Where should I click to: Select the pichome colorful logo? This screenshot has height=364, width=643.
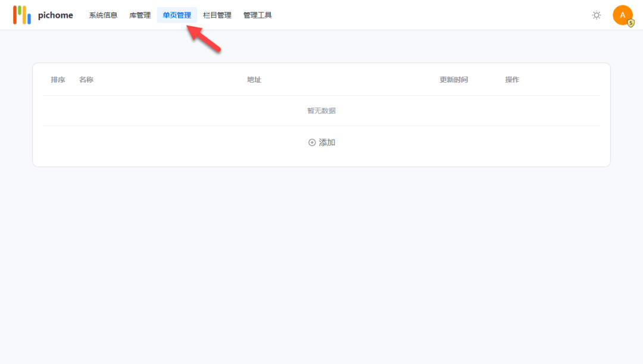pos(22,14)
